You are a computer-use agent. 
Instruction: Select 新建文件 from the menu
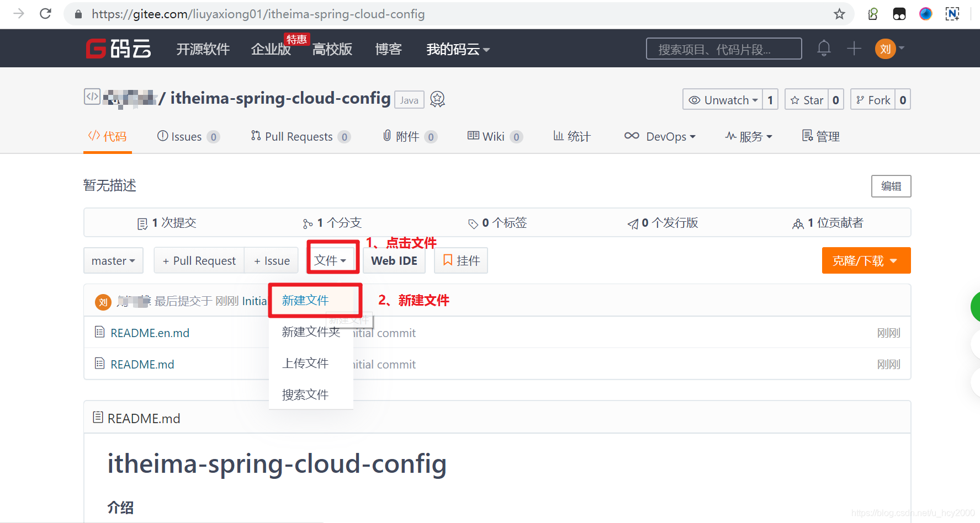click(x=305, y=301)
